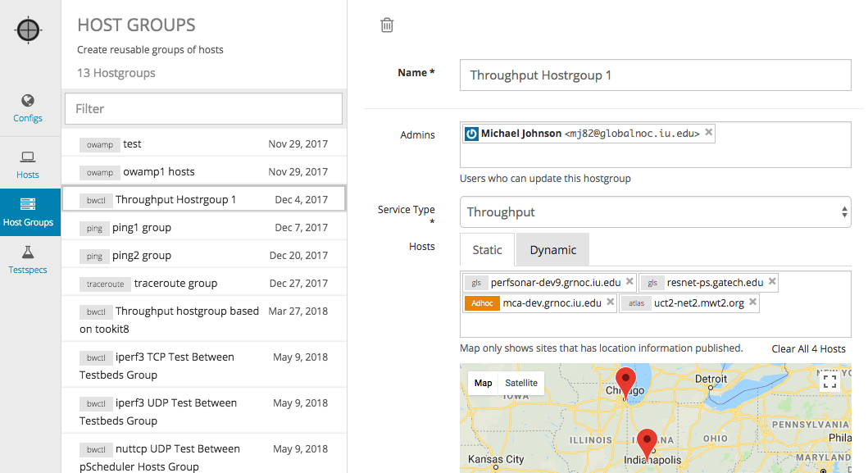Switch to the Dynamic hosts tab

(x=553, y=250)
